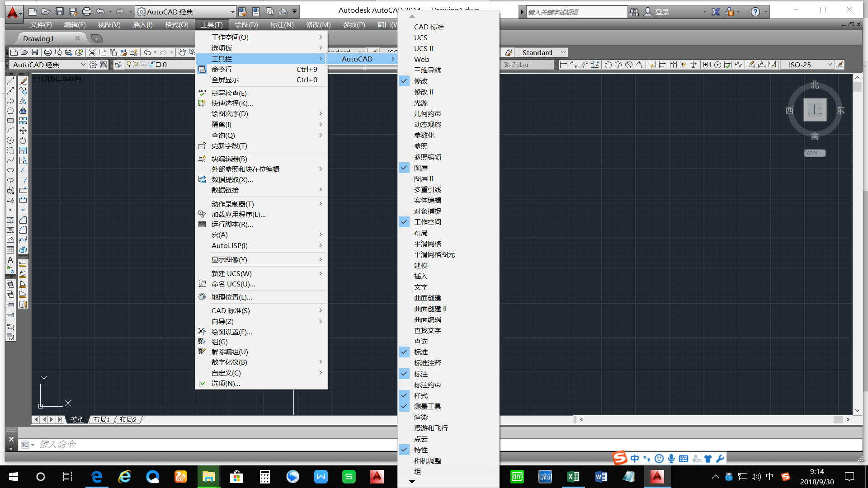Select the Rectangle draw tool
Screen dimensions: 868x488
[10, 121]
